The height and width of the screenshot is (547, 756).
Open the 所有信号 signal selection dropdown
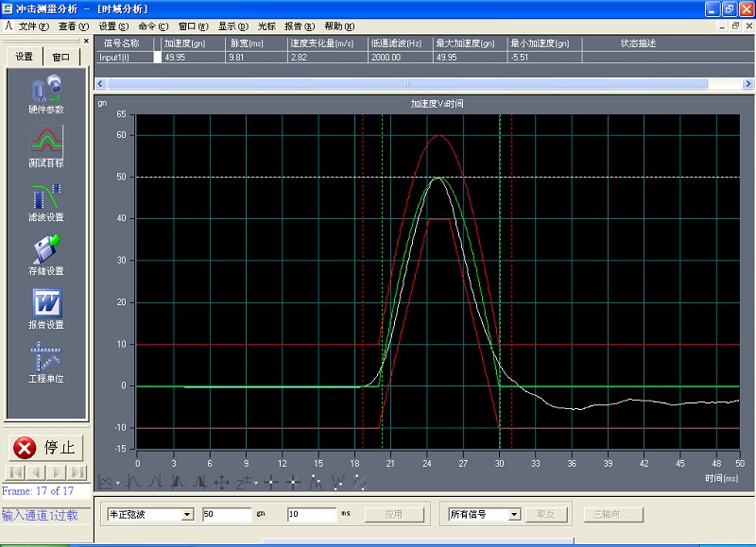[x=514, y=515]
